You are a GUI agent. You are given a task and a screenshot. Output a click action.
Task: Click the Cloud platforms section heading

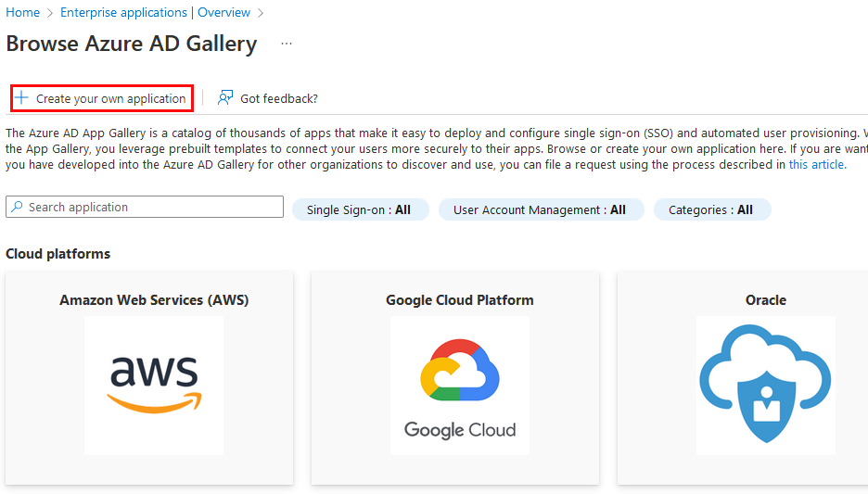(x=58, y=254)
